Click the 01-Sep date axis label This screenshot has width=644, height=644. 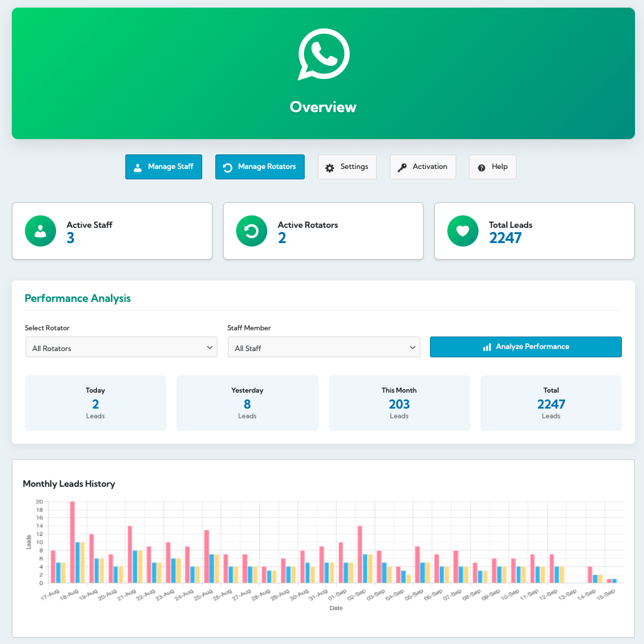click(337, 595)
